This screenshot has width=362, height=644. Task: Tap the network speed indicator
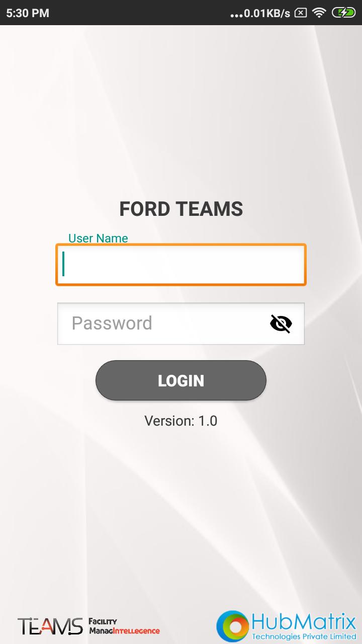pos(267,13)
